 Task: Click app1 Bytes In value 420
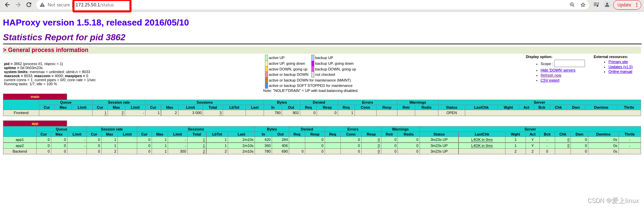pyautogui.click(x=267, y=140)
